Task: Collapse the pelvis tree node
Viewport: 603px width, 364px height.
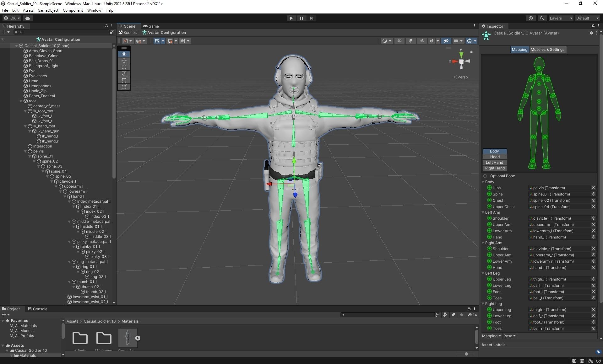Action: pos(26,151)
